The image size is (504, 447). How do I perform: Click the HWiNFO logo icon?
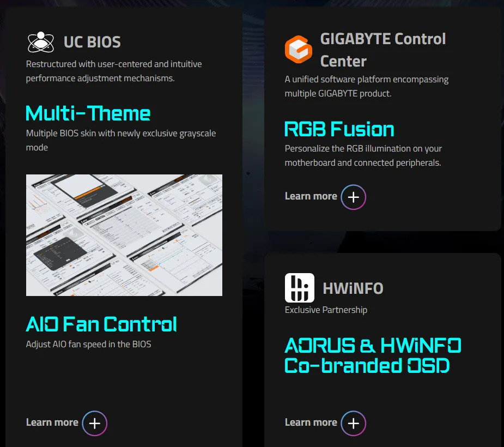(299, 288)
